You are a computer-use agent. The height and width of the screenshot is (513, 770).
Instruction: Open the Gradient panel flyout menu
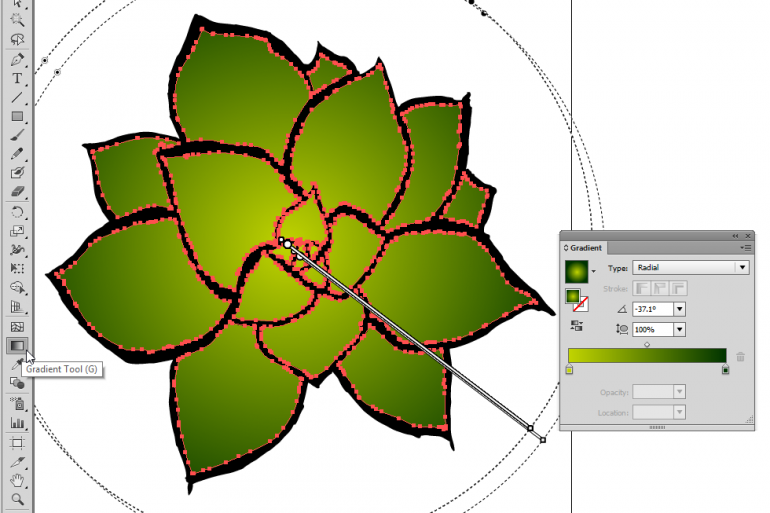click(745, 247)
